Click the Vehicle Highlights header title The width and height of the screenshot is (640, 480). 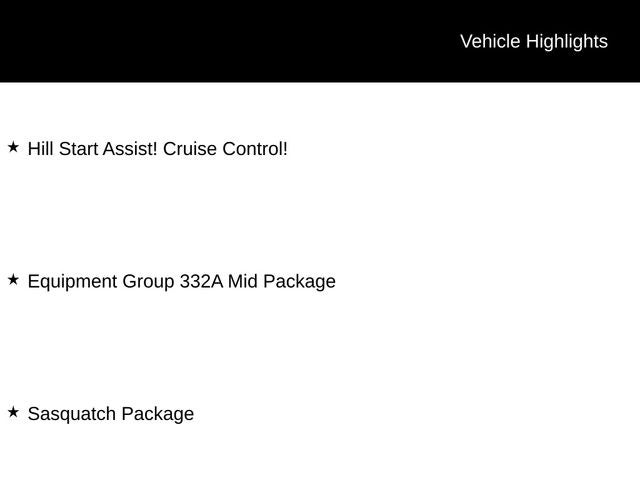pos(533,41)
